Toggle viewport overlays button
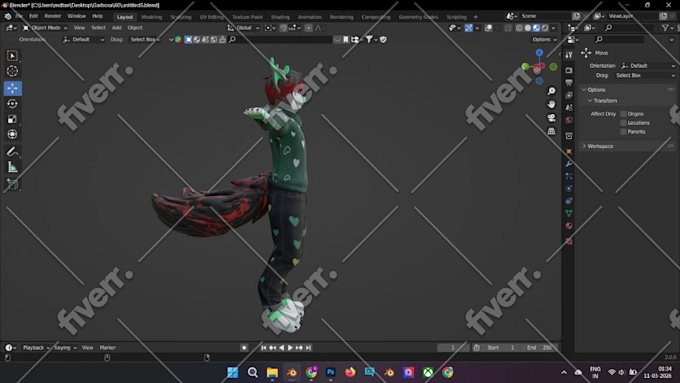 488,28
